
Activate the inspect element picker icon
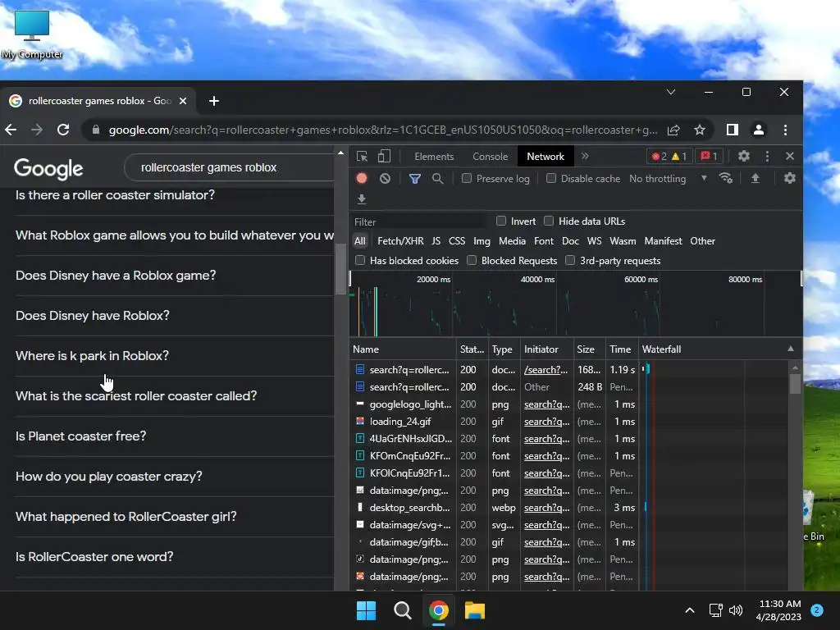pos(362,157)
